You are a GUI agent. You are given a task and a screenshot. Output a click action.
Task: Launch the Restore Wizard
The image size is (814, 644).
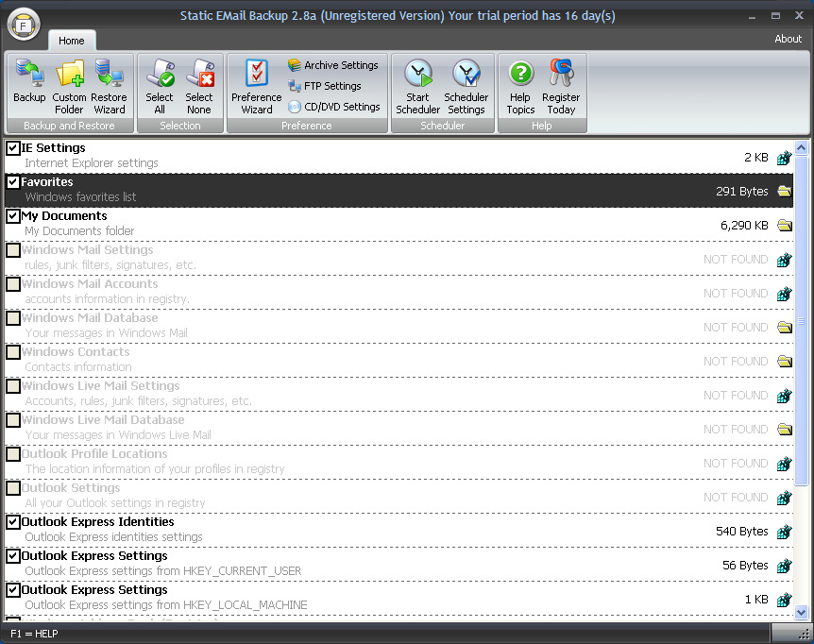[x=110, y=83]
